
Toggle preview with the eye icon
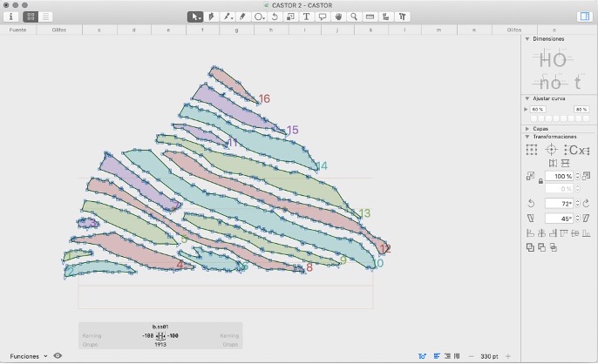pos(58,355)
